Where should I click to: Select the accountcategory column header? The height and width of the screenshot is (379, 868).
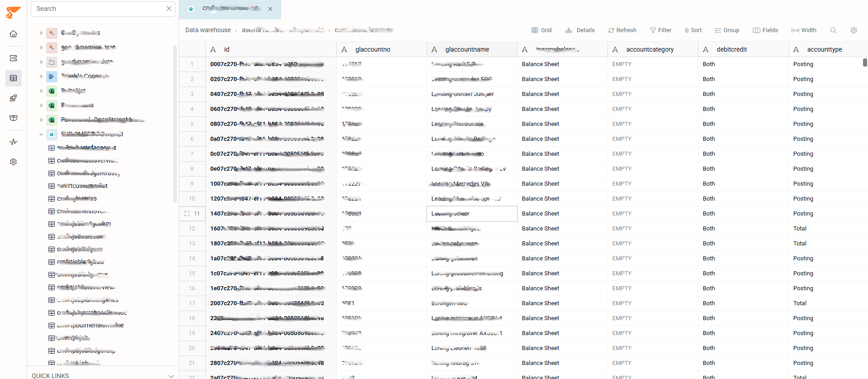pos(653,49)
